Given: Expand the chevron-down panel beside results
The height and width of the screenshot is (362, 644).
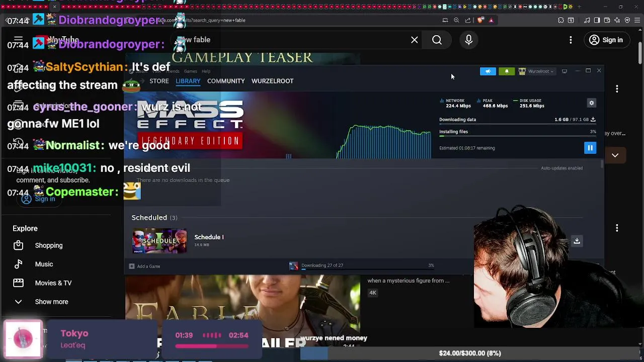Looking at the screenshot, I should pyautogui.click(x=615, y=155).
